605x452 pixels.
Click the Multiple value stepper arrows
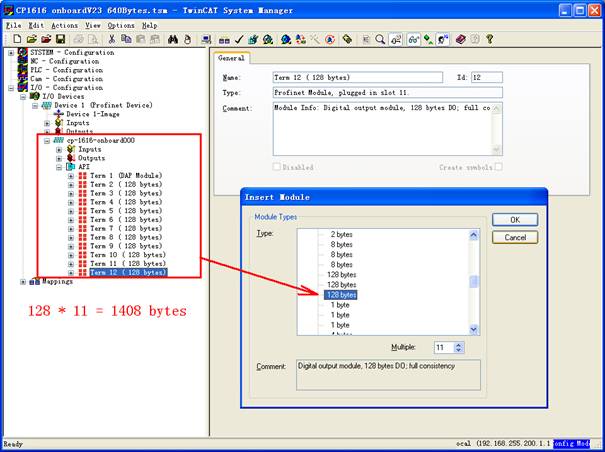(x=459, y=347)
